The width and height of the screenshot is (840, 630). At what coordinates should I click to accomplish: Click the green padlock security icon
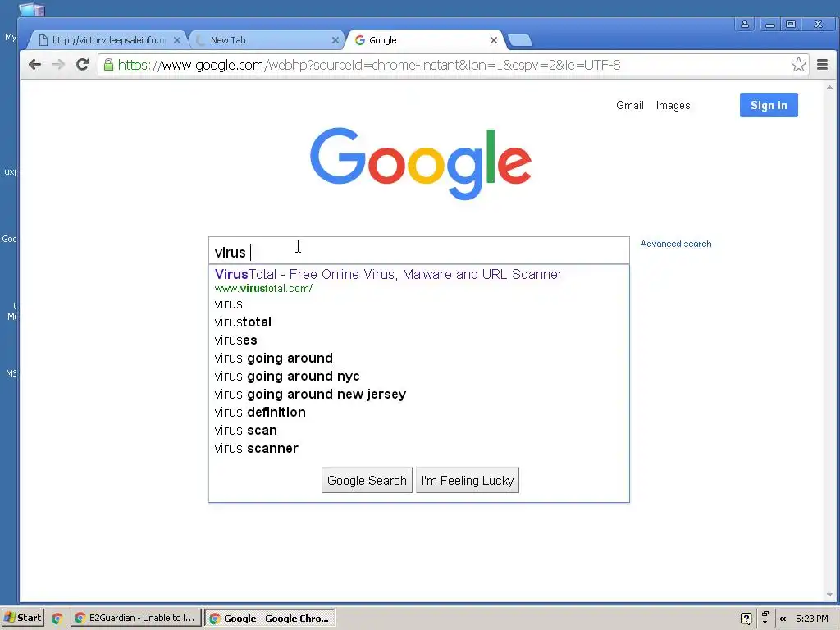point(108,65)
